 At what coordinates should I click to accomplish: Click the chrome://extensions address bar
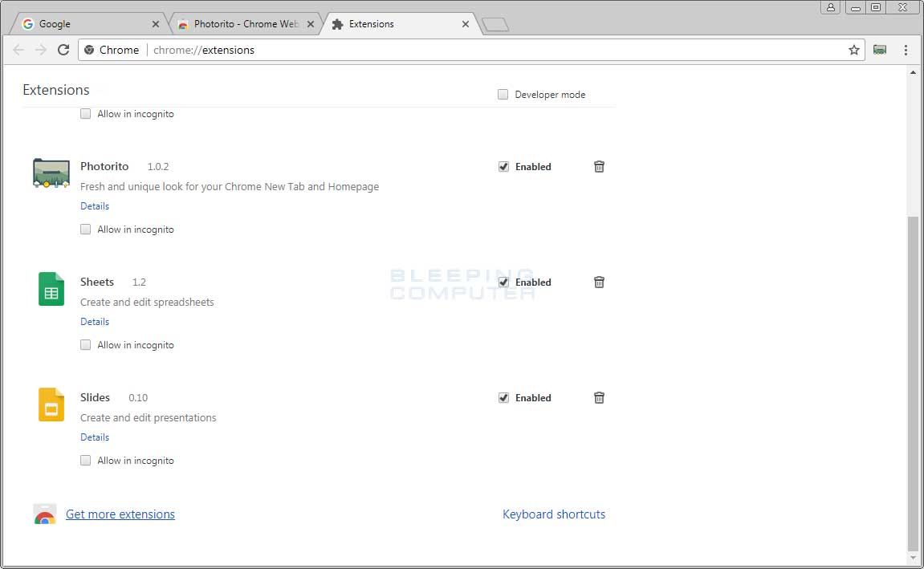[x=471, y=50]
